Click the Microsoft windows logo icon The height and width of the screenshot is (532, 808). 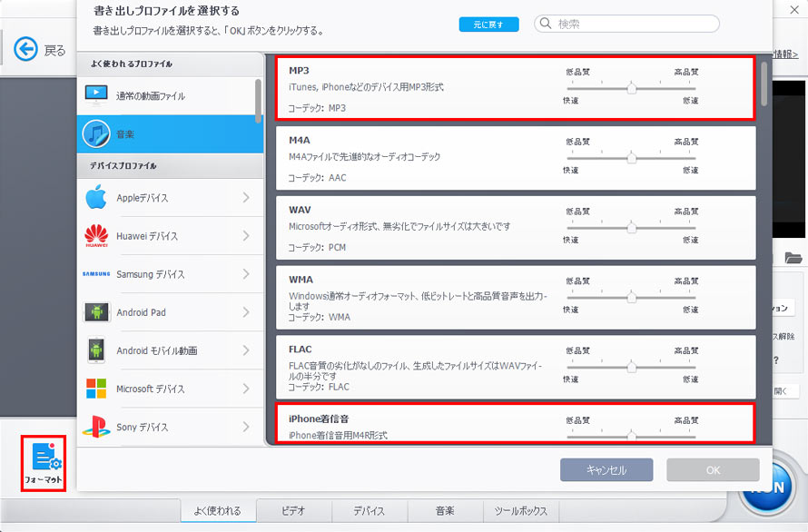point(96,389)
